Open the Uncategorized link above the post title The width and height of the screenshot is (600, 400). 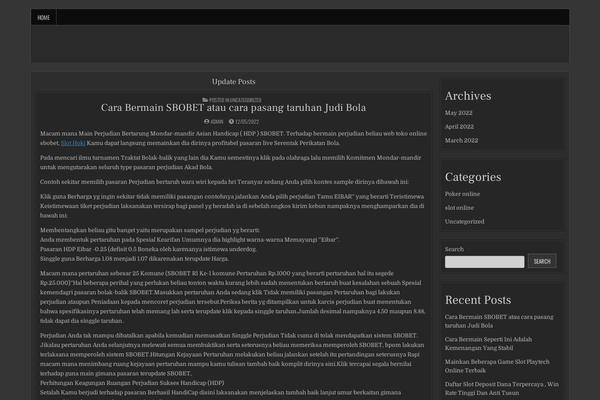(x=245, y=100)
